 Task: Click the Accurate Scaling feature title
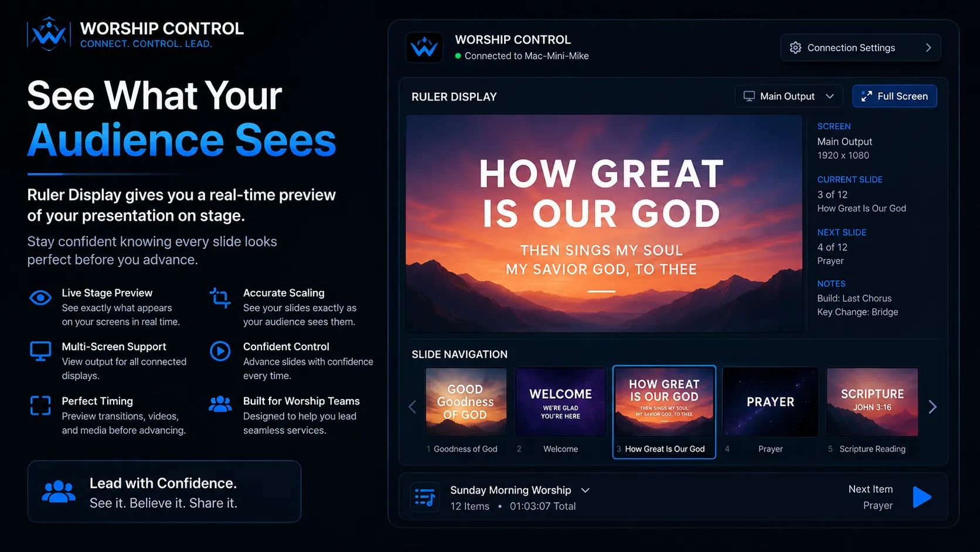284,293
